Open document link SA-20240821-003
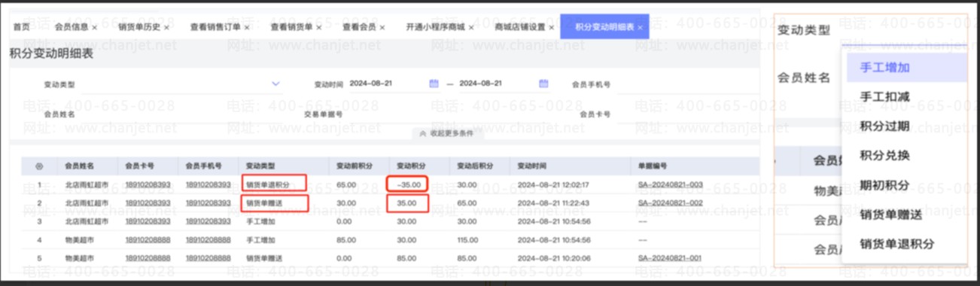This screenshot has width=980, height=286. coord(669,184)
